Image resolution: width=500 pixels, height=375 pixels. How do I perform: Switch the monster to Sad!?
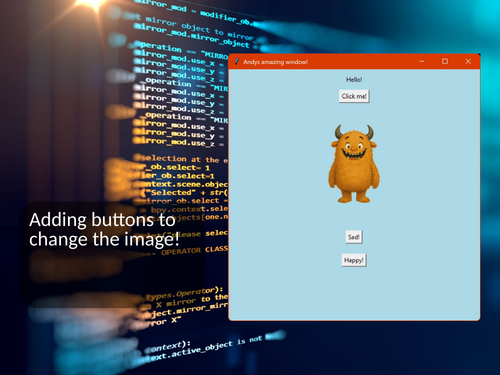pyautogui.click(x=354, y=237)
